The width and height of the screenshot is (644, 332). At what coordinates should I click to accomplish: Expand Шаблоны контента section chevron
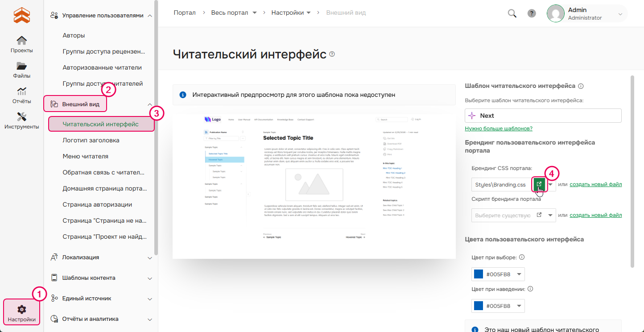(x=150, y=278)
